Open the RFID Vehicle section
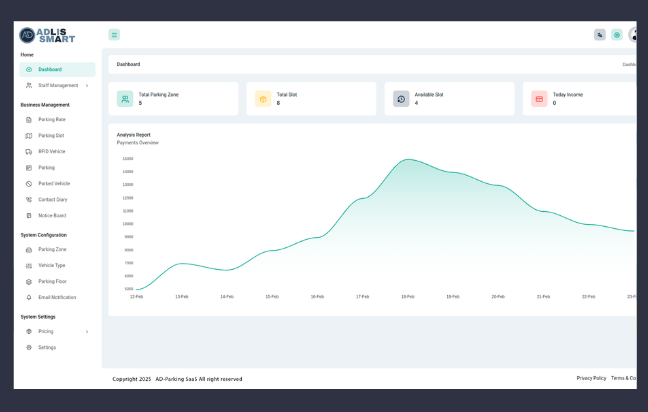This screenshot has width=648, height=412. click(x=52, y=151)
